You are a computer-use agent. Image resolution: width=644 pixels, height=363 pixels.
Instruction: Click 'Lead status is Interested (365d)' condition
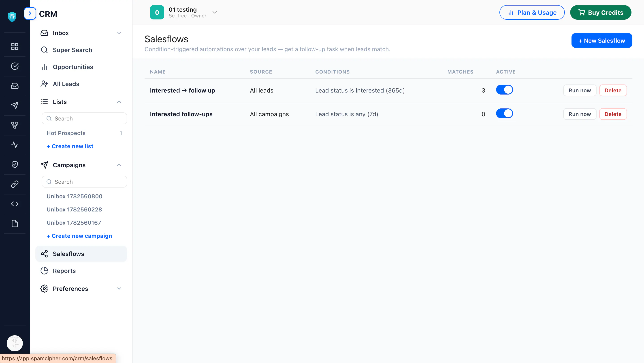360,90
